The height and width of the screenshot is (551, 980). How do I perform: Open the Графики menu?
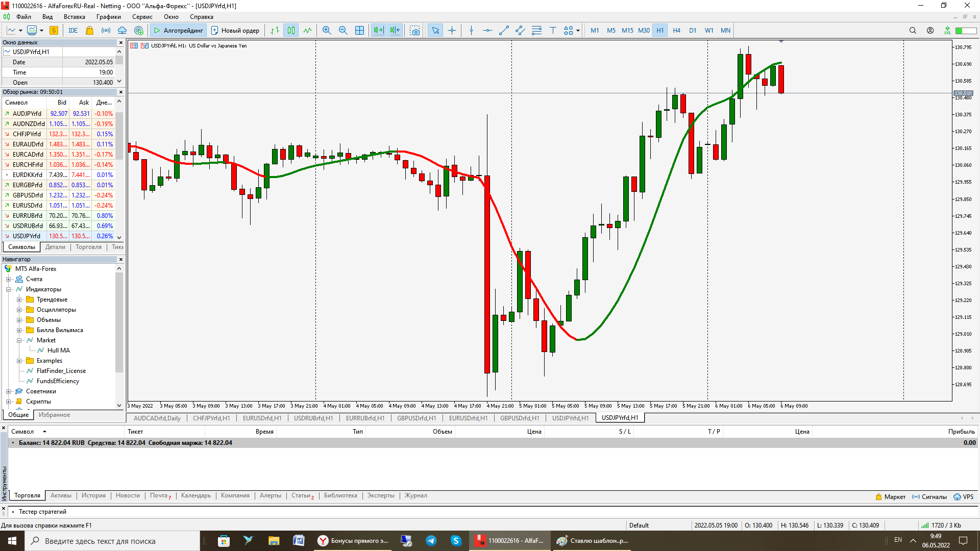[x=109, y=17]
